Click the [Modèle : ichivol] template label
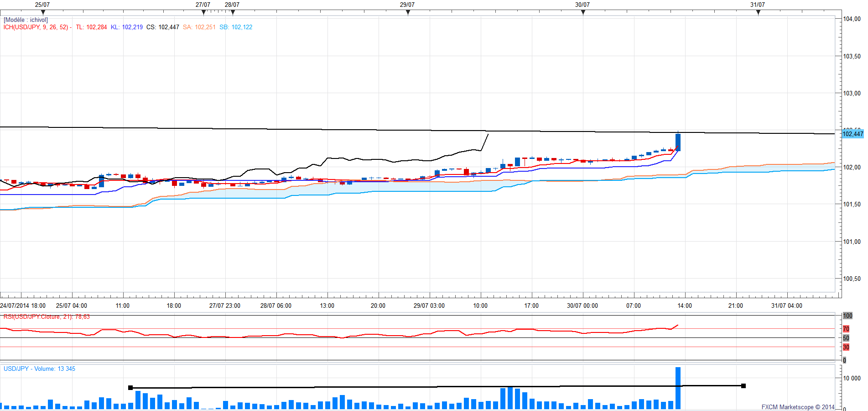The image size is (868, 411). tap(26, 20)
